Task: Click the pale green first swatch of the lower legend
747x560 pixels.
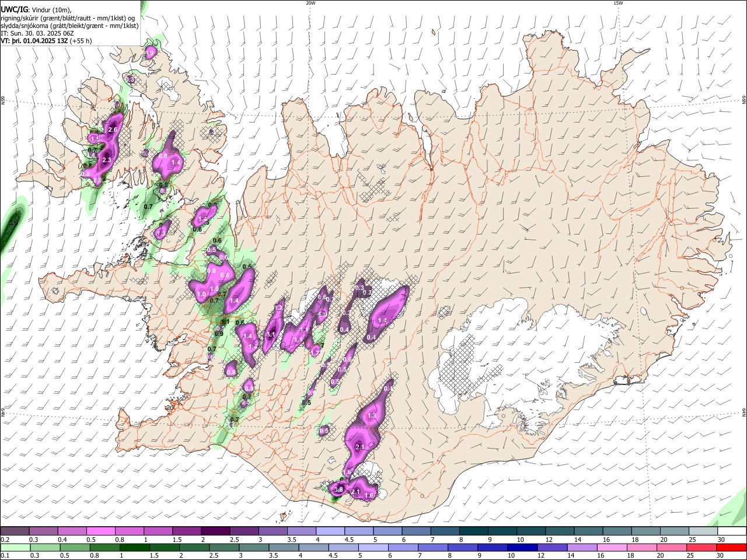Action: coord(15,548)
